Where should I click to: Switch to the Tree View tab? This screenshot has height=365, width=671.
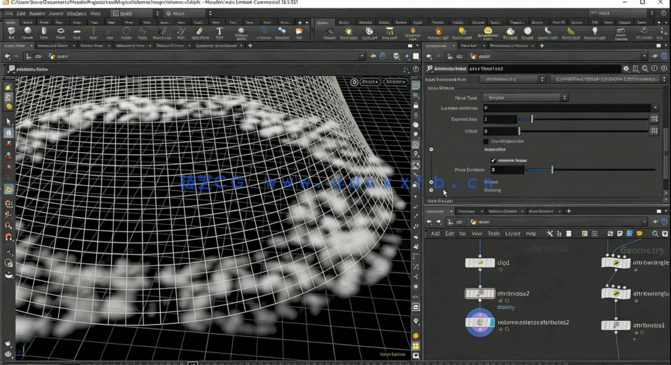click(x=466, y=211)
